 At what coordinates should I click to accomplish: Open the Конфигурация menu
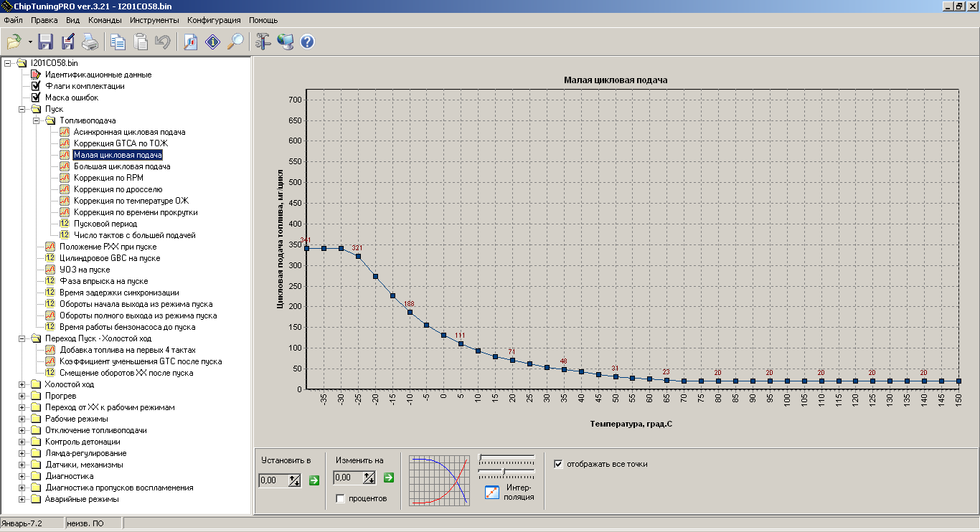pyautogui.click(x=214, y=20)
